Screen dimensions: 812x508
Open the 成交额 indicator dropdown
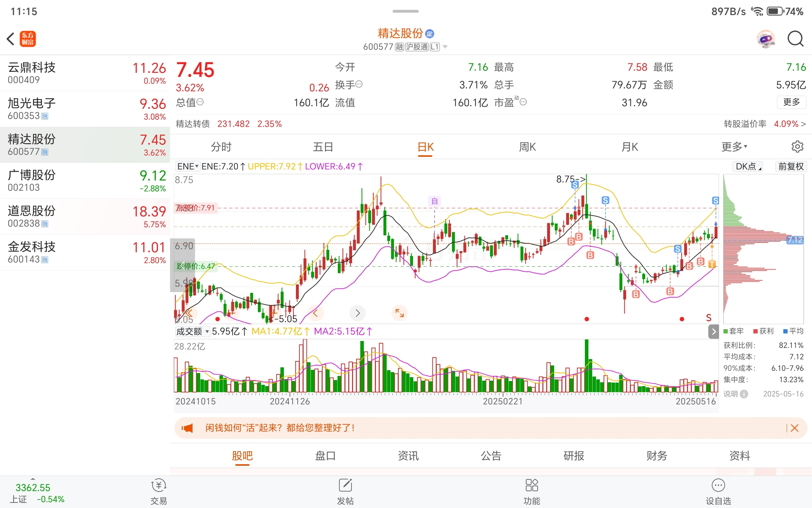click(x=193, y=331)
